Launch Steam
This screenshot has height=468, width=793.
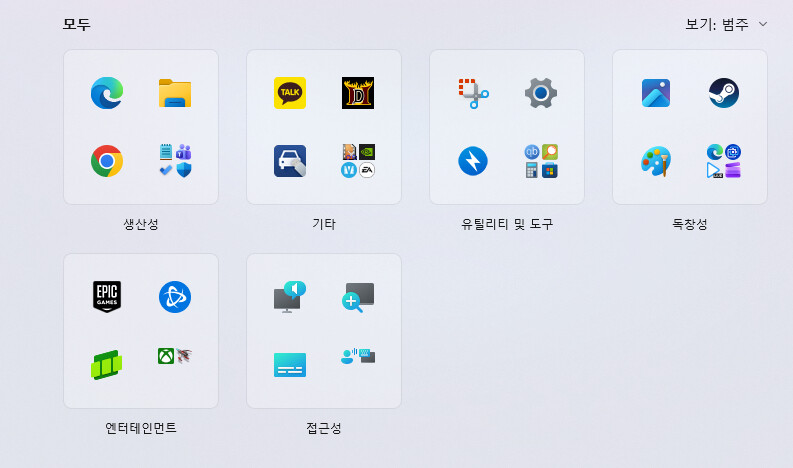click(724, 93)
